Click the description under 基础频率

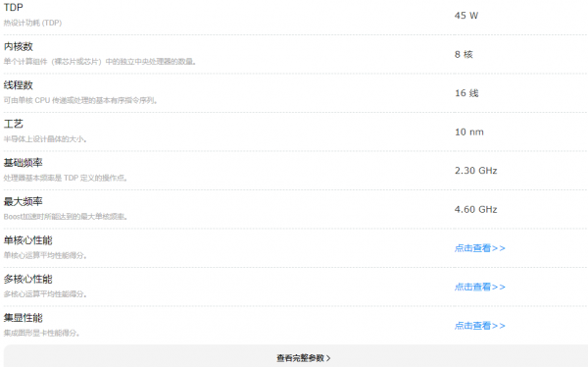point(66,178)
